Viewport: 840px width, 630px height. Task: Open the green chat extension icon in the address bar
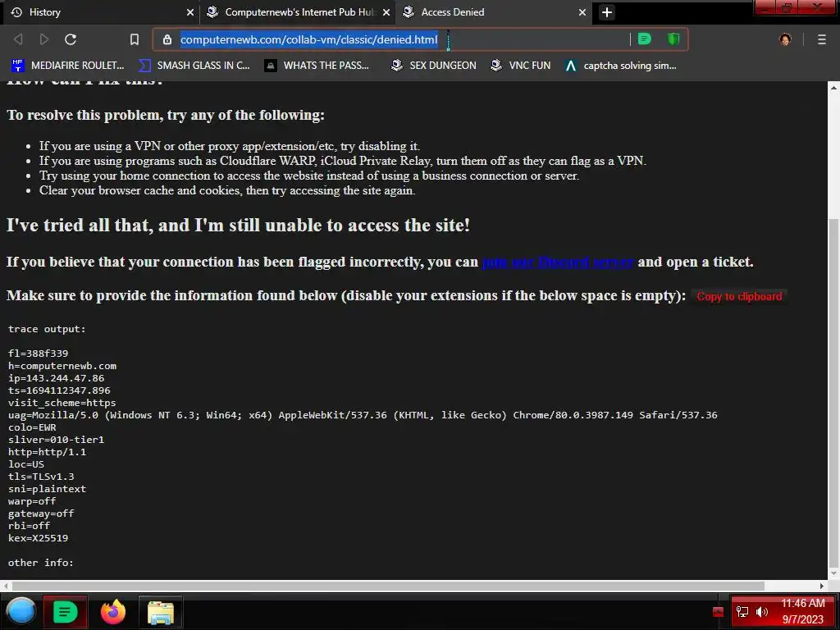(x=645, y=39)
